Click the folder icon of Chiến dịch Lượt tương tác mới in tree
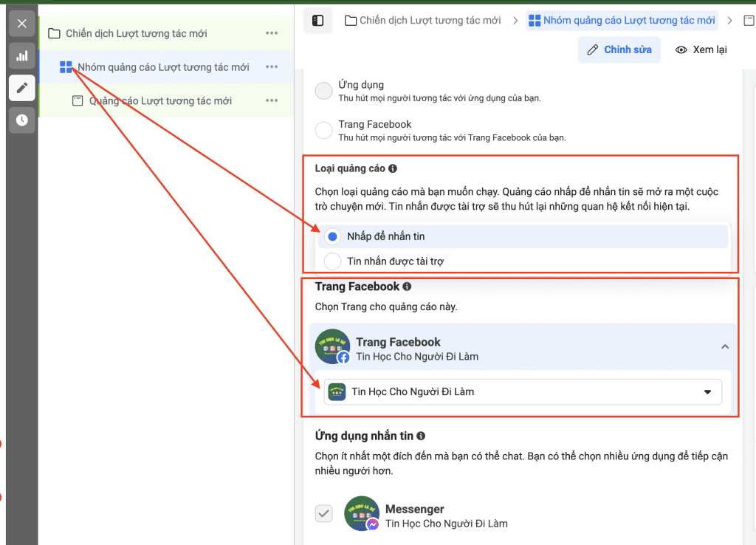756x545 pixels. point(54,33)
